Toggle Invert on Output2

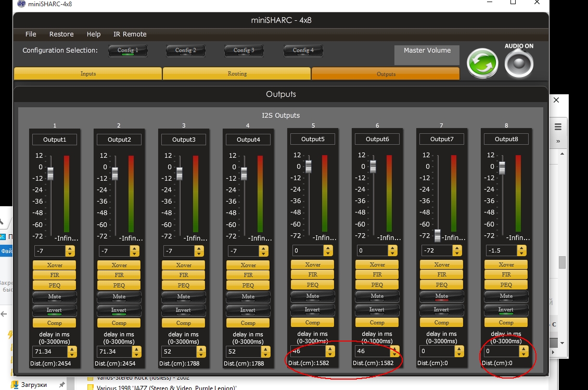point(119,310)
